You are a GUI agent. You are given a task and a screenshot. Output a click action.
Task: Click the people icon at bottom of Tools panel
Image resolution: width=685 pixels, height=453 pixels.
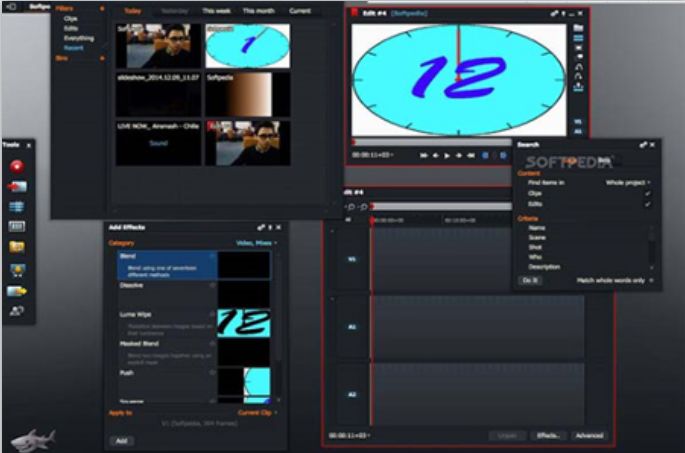[17, 311]
